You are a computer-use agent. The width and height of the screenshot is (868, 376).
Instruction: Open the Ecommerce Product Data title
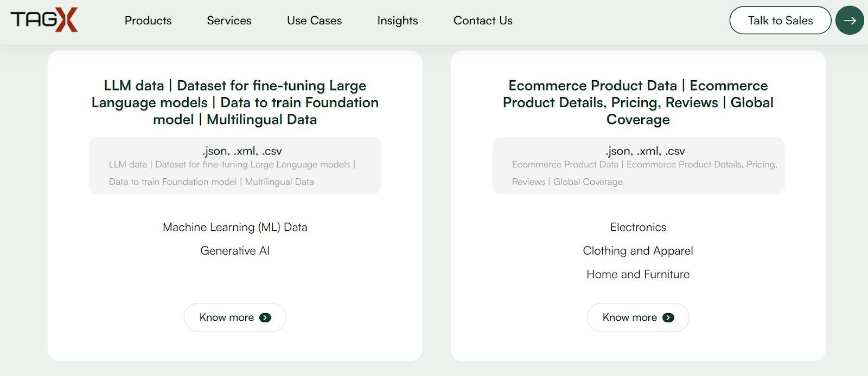click(638, 102)
